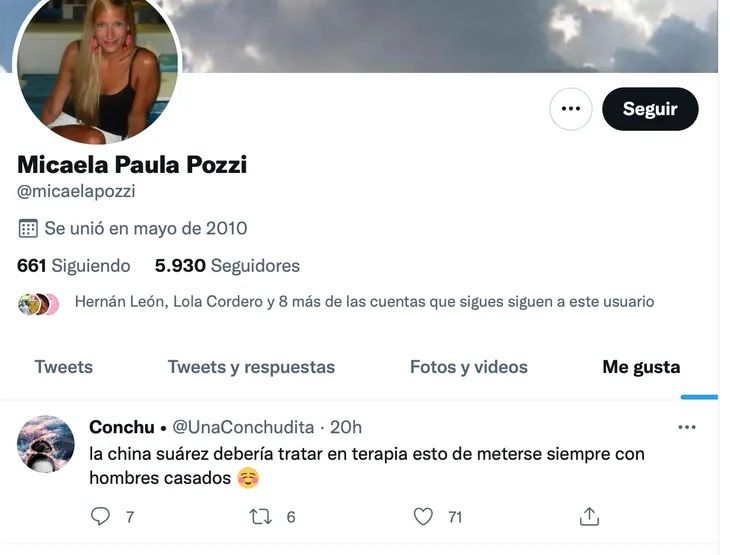This screenshot has height=555, width=730.
Task: Click mutual followers avatar cluster
Action: click(38, 304)
